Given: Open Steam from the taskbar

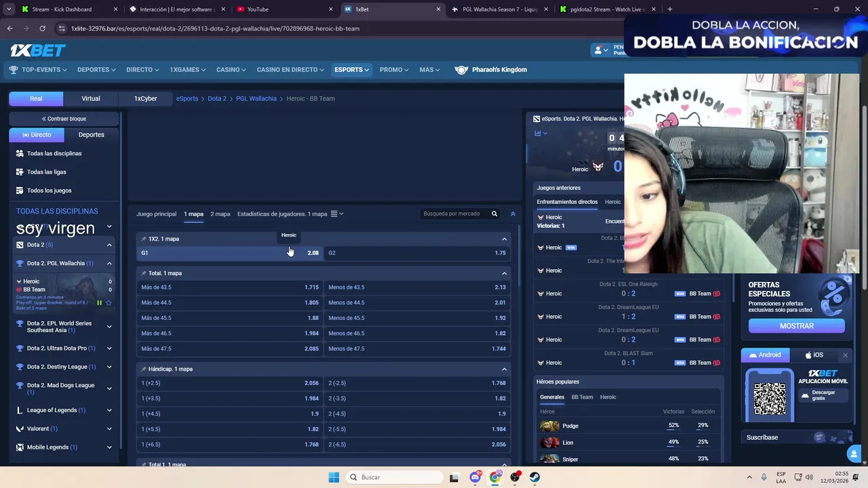Looking at the screenshot, I should point(535,477).
